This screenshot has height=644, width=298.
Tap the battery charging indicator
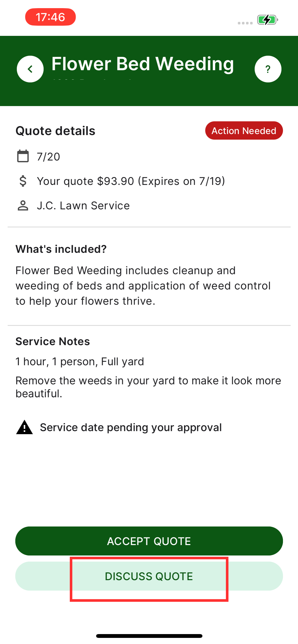point(267,20)
